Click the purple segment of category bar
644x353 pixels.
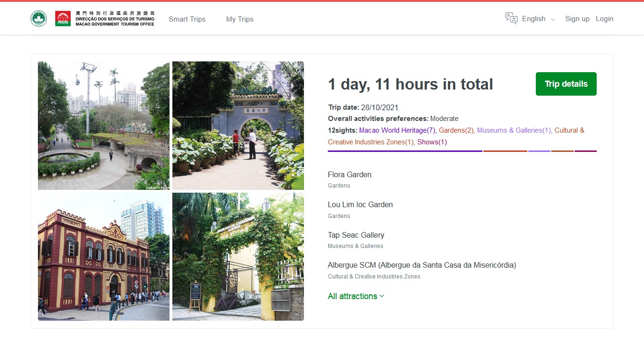405,151
